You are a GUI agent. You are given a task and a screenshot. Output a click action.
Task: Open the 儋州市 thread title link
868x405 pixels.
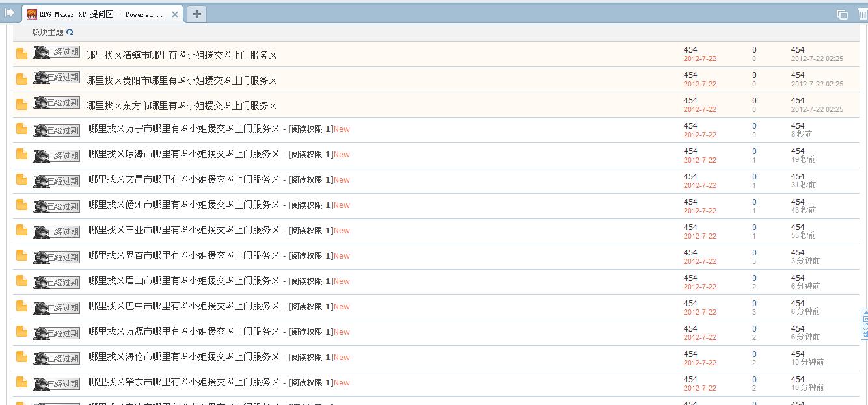click(x=184, y=205)
